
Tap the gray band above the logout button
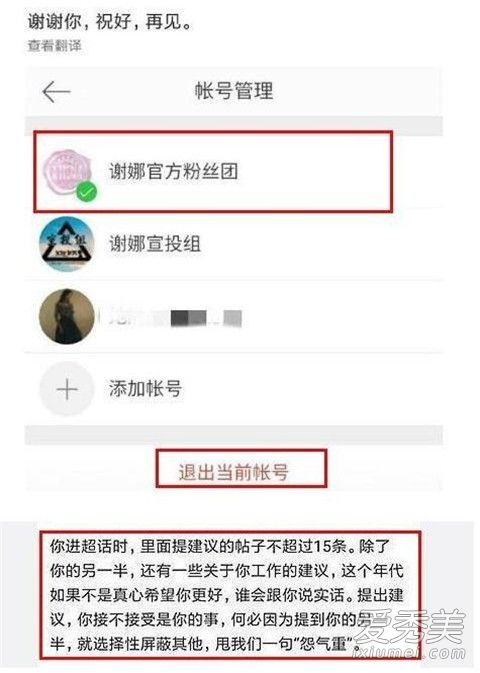coord(234,436)
